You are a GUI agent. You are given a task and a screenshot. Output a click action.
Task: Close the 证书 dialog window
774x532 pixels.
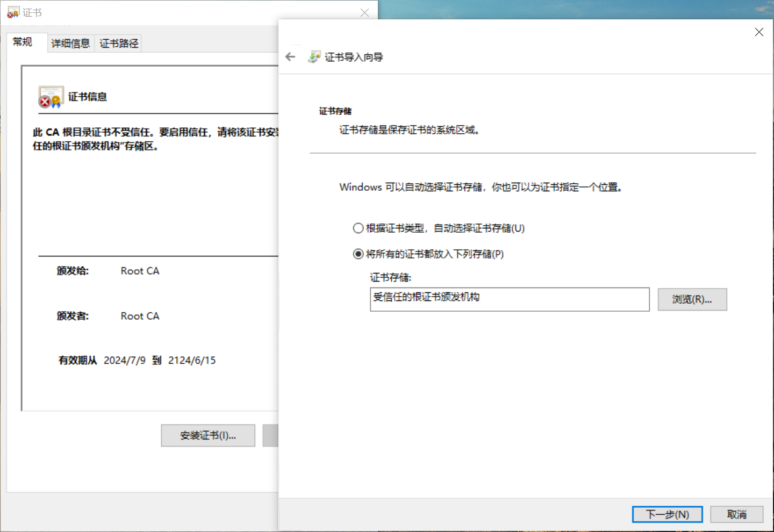coord(364,12)
